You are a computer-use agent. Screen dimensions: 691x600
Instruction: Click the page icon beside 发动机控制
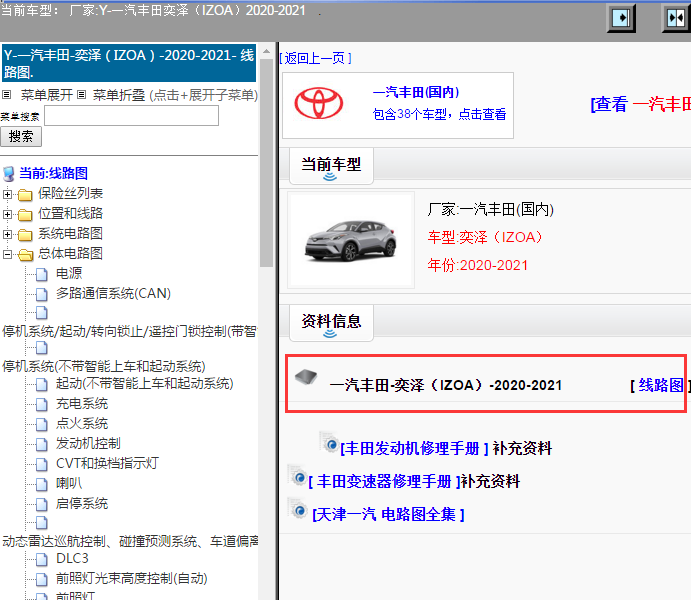(x=41, y=444)
